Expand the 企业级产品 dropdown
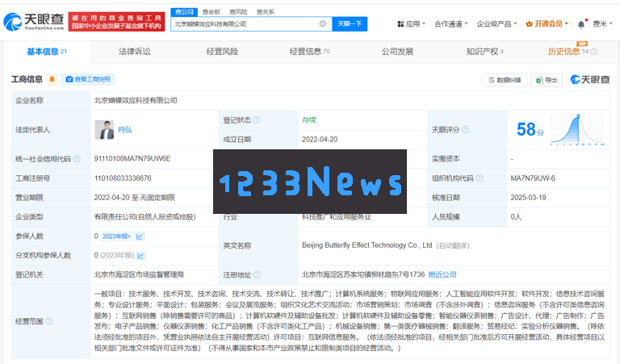Screen dimensions: 620x364 496,24
